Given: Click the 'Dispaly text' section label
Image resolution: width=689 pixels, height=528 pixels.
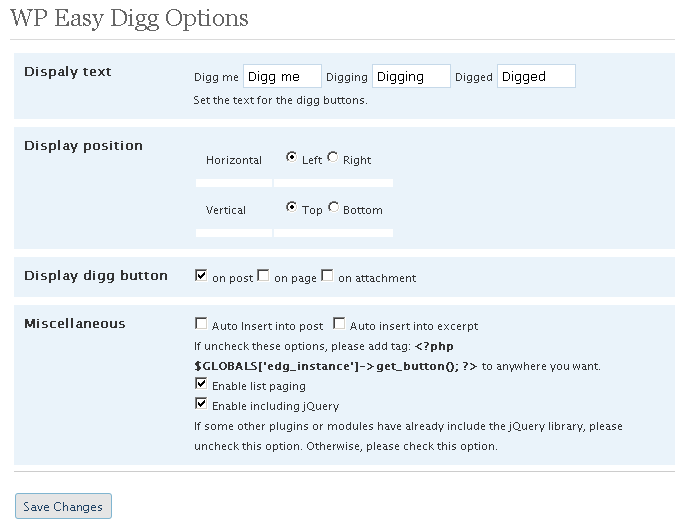Looking at the screenshot, I should click(68, 72).
